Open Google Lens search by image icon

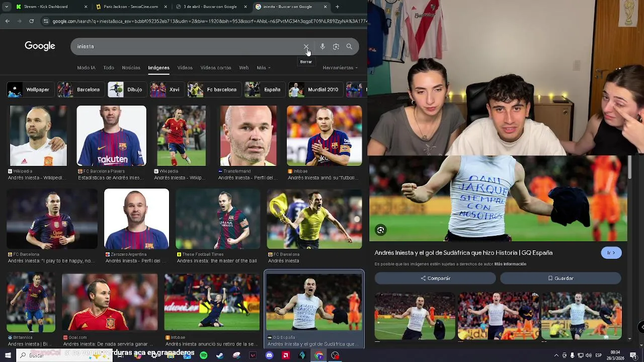336,47
